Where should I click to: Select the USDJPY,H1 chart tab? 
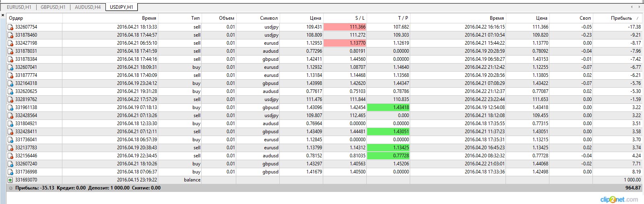122,7
